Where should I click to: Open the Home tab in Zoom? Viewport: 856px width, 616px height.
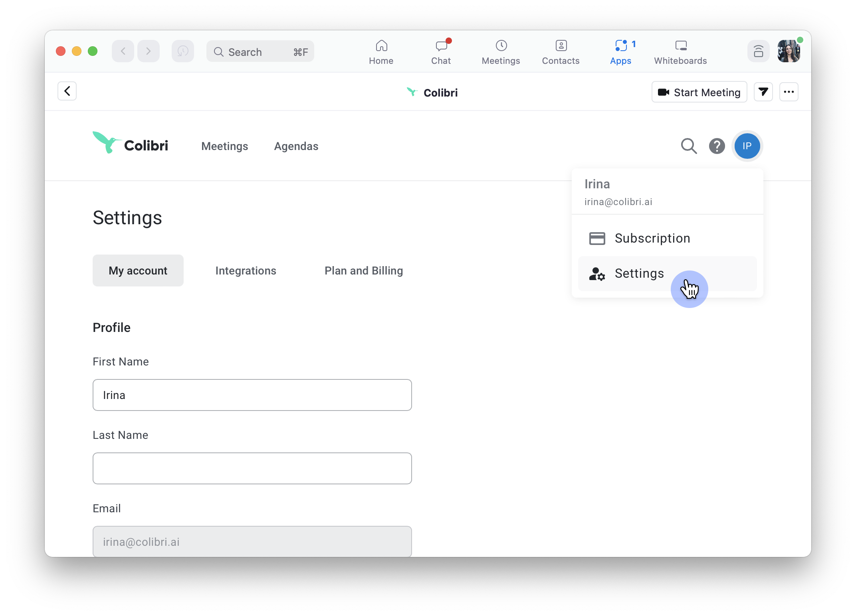pos(381,52)
